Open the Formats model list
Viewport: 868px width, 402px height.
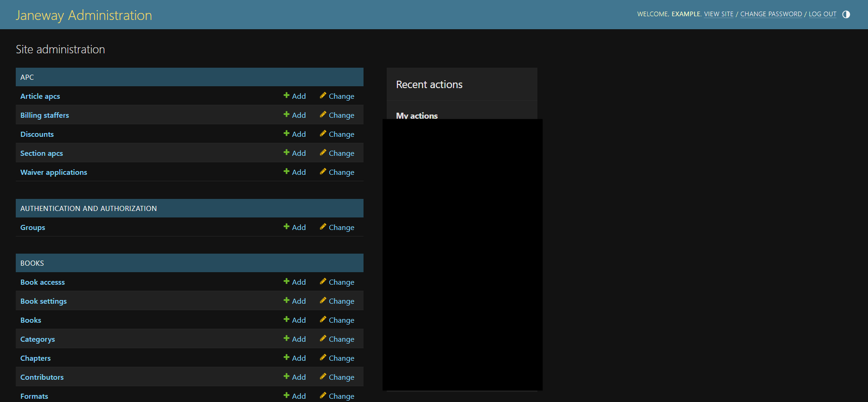tap(34, 396)
